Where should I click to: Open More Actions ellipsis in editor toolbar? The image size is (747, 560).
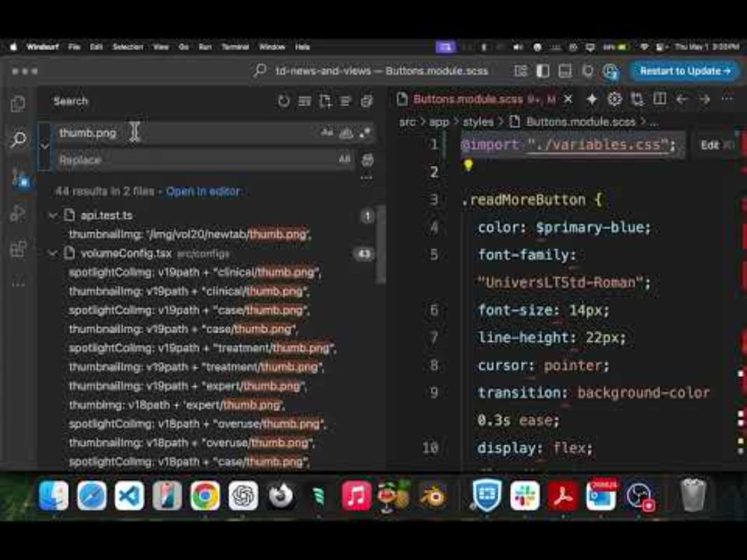point(727,99)
